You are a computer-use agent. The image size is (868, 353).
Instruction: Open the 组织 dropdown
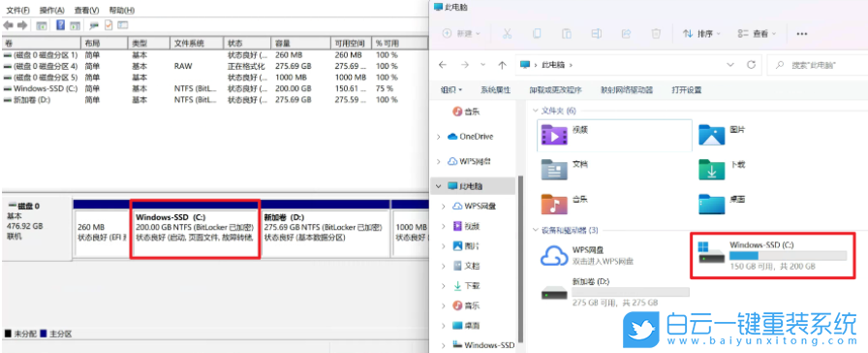click(x=451, y=90)
